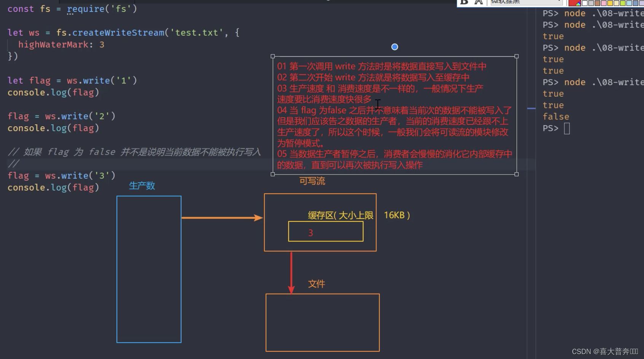Click the flag = ws.write('3') line
Image resolution: width=644 pixels, height=359 pixels.
tap(61, 175)
